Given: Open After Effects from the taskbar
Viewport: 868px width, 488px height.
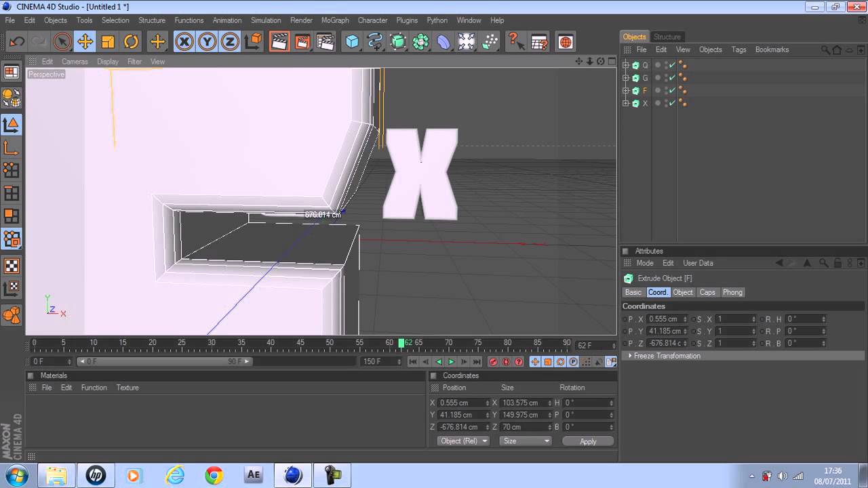Looking at the screenshot, I should point(254,475).
